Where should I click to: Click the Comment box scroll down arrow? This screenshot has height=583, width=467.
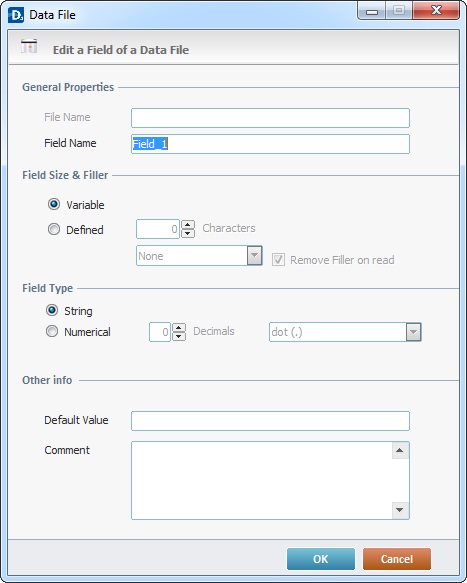coord(400,510)
